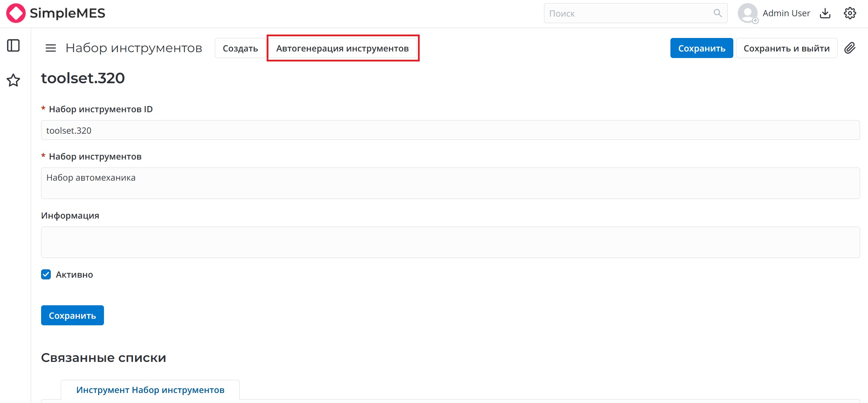The height and width of the screenshot is (403, 868).
Task: Open the Инструмент Набор инструментов tab
Action: (150, 390)
